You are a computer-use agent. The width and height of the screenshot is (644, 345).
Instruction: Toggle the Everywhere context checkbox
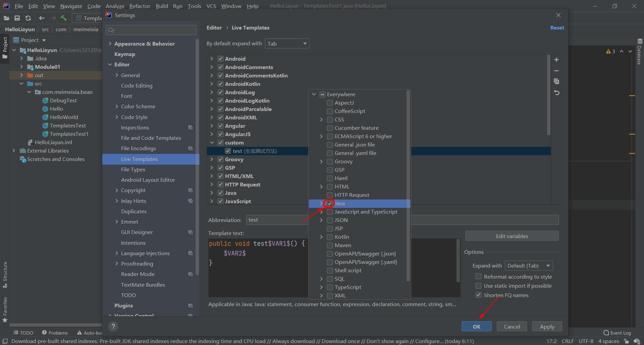pos(322,94)
